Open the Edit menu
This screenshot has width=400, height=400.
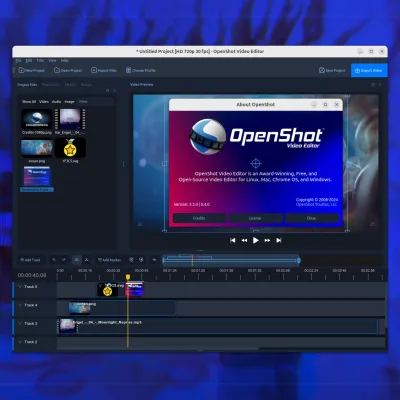click(x=29, y=61)
